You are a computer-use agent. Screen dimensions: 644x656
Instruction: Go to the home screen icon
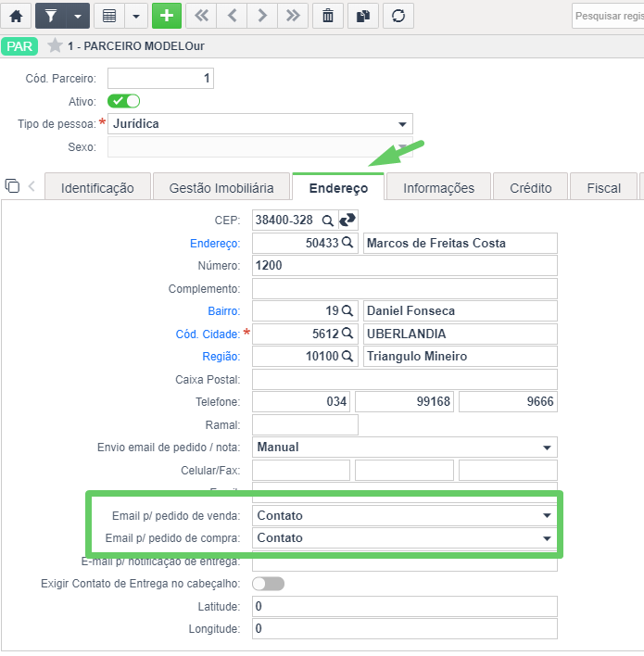17,16
